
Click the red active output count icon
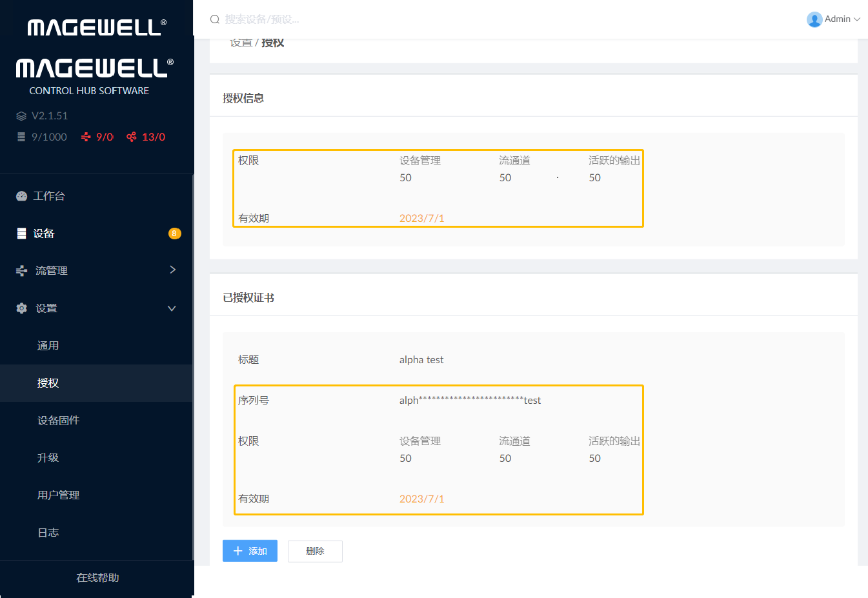point(132,137)
